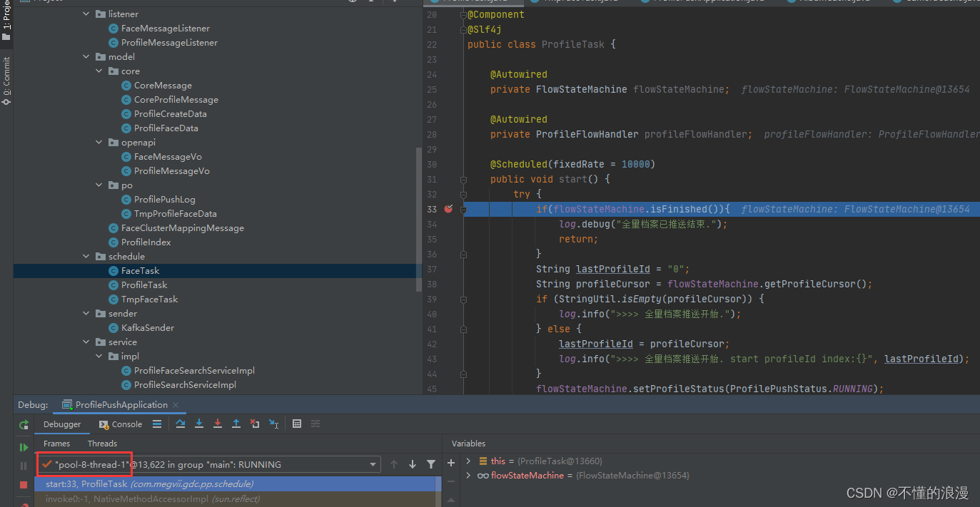Screen dimensions: 980x507
Task: Click the project tree vertical scrollbar
Action: click(x=420, y=220)
